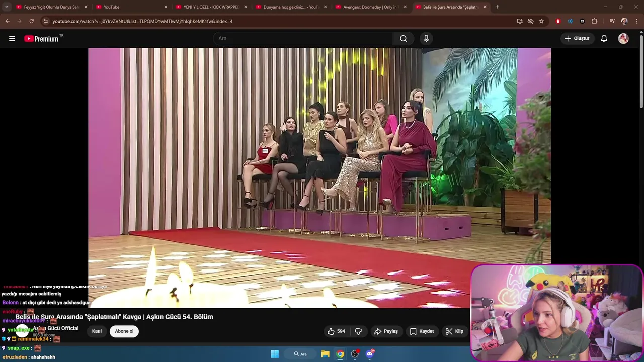644x362 pixels.
Task: Expand the tab search dropdown arrow
Action: [x=7, y=7]
